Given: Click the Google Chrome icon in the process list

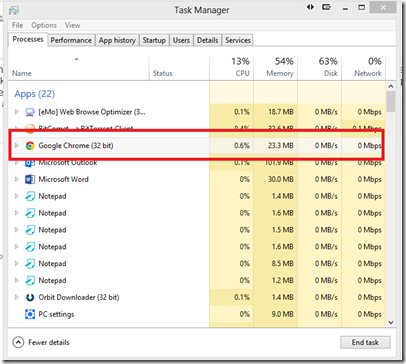Looking at the screenshot, I should (30, 146).
